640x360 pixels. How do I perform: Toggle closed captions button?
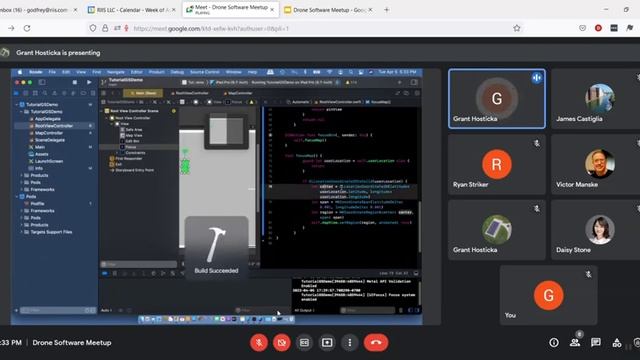304,342
